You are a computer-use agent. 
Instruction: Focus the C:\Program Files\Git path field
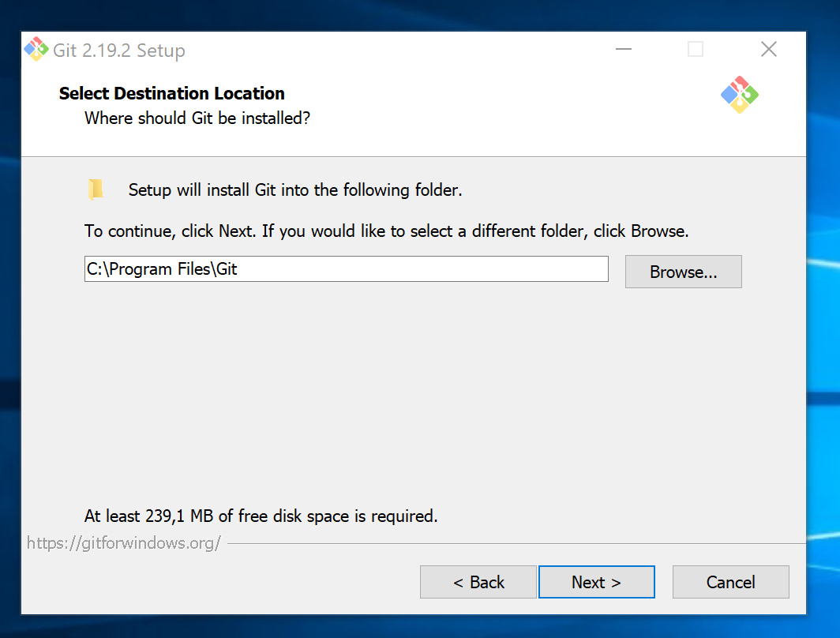(346, 269)
